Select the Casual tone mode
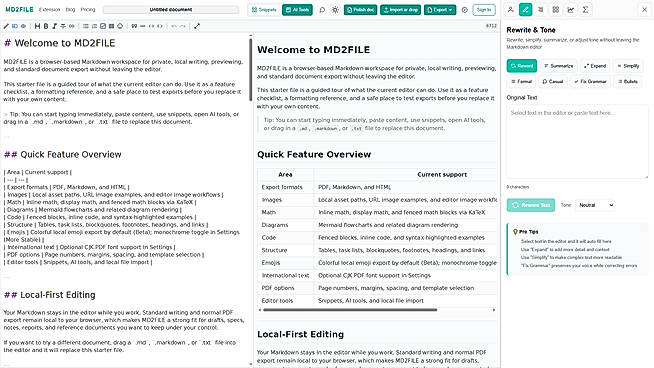The height and width of the screenshot is (368, 654). tap(553, 81)
